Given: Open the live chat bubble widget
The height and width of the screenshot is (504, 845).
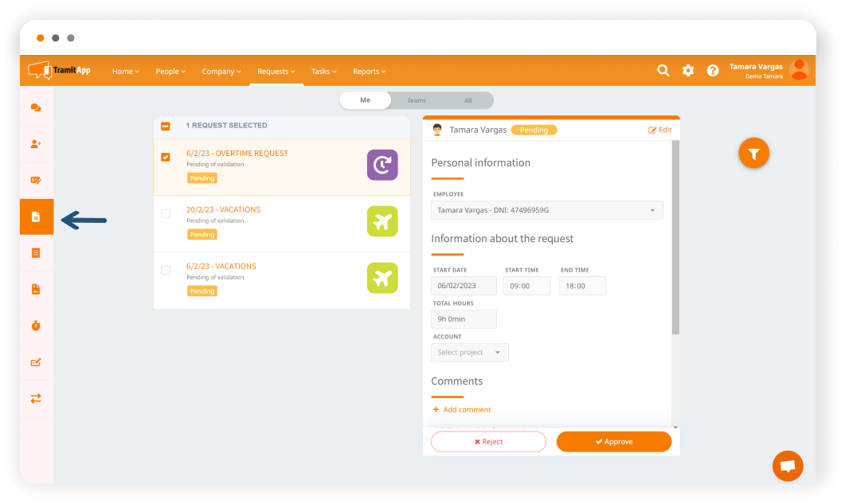Looking at the screenshot, I should (788, 466).
